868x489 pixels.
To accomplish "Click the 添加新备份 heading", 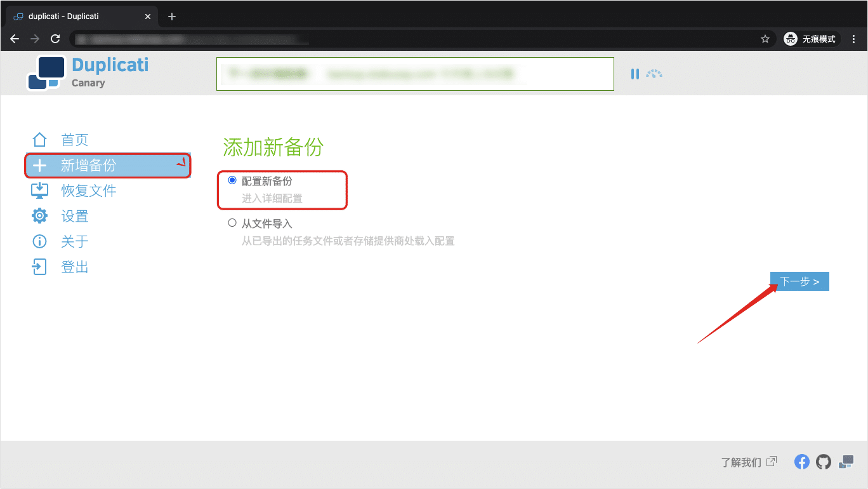I will [273, 147].
